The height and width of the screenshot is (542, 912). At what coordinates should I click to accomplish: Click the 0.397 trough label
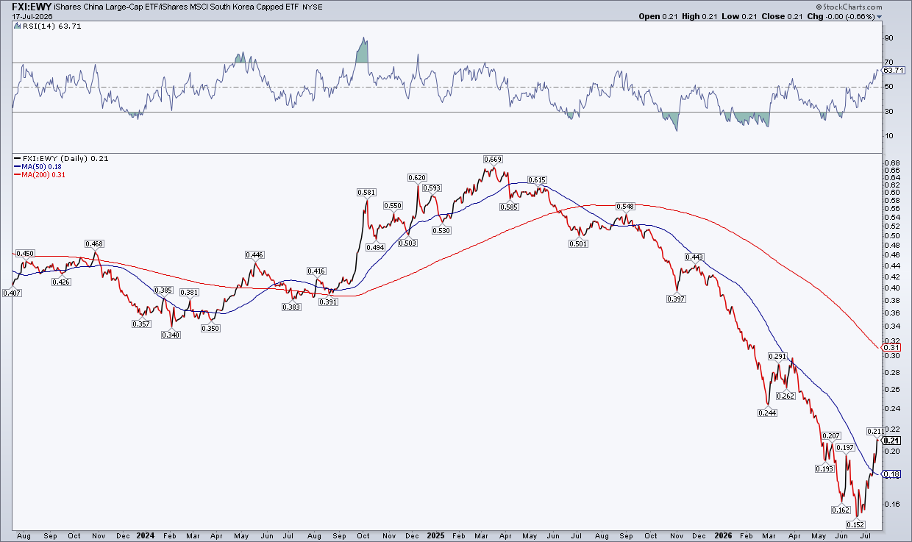tap(676, 299)
